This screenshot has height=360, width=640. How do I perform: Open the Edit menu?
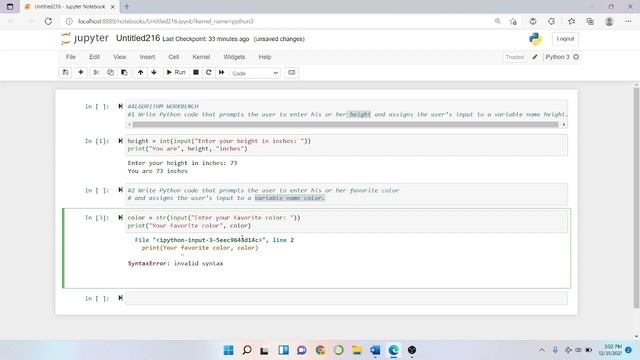click(94, 57)
